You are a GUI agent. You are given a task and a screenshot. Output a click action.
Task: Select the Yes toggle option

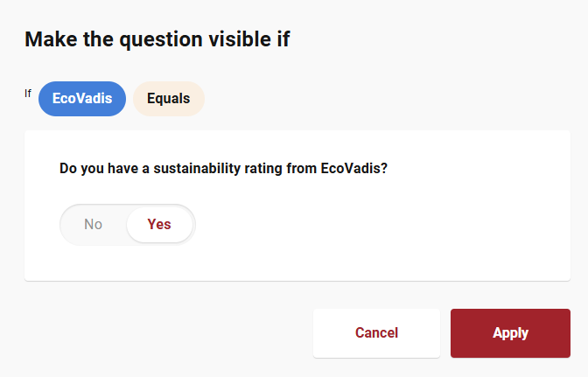click(159, 224)
